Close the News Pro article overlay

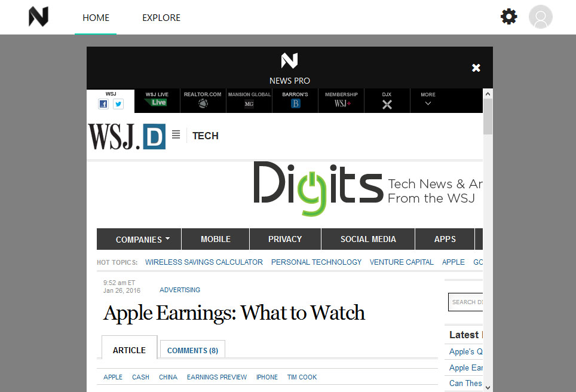tap(476, 68)
